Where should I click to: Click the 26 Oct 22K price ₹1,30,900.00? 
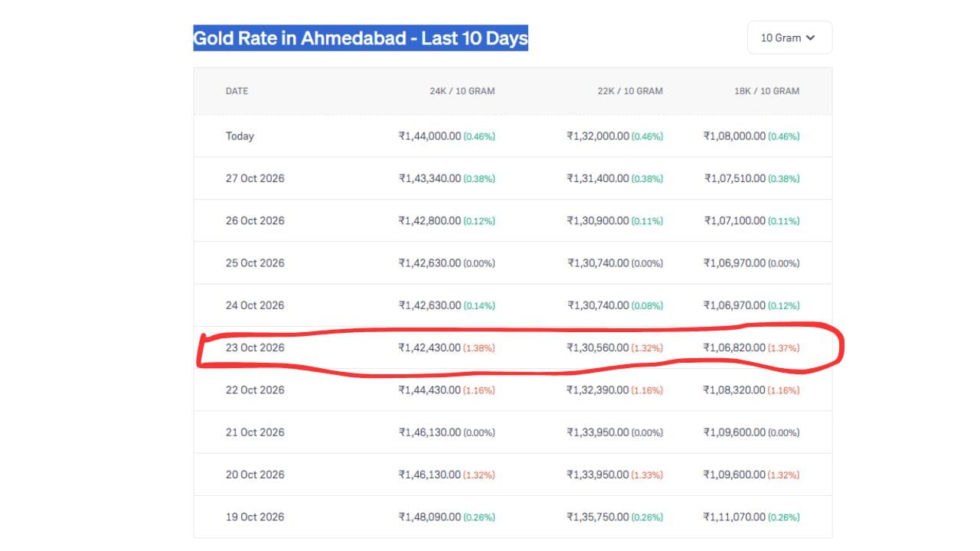point(598,220)
